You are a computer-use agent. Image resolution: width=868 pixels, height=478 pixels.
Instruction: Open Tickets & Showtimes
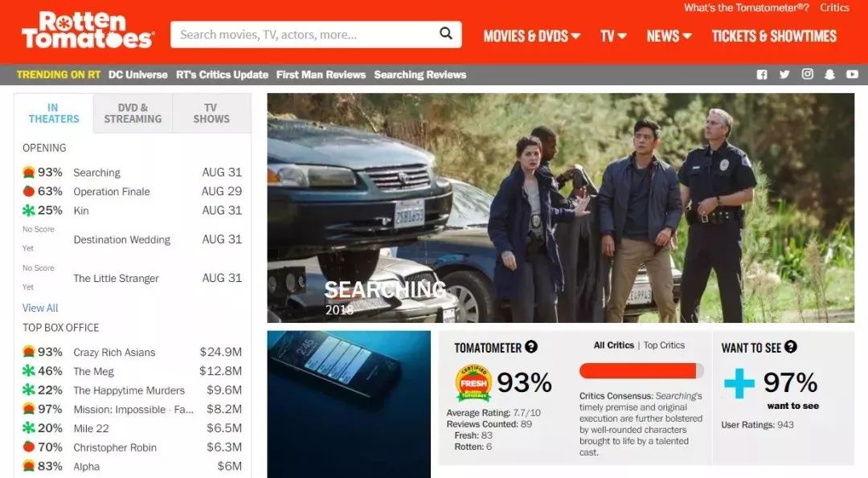[x=774, y=36]
